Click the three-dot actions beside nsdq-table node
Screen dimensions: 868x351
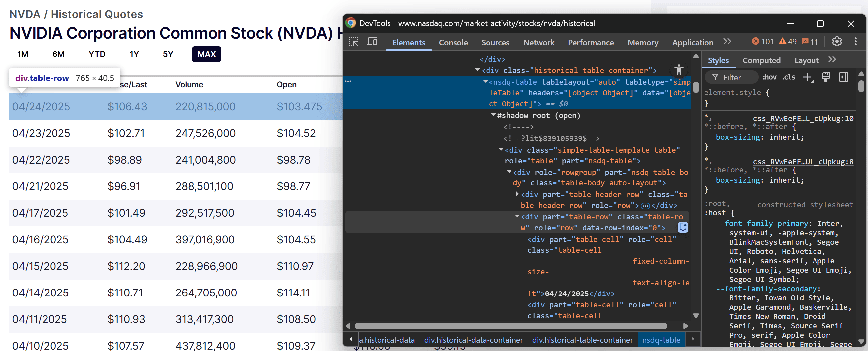[x=348, y=81]
